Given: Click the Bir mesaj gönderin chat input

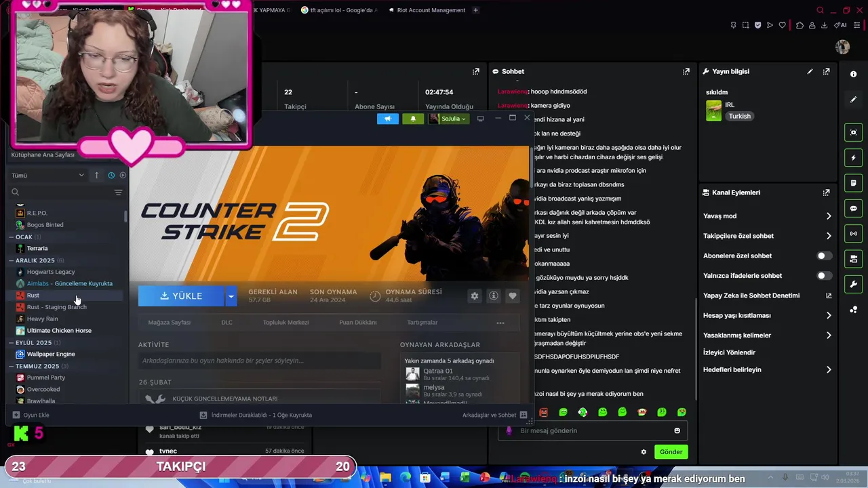Looking at the screenshot, I should click(593, 430).
